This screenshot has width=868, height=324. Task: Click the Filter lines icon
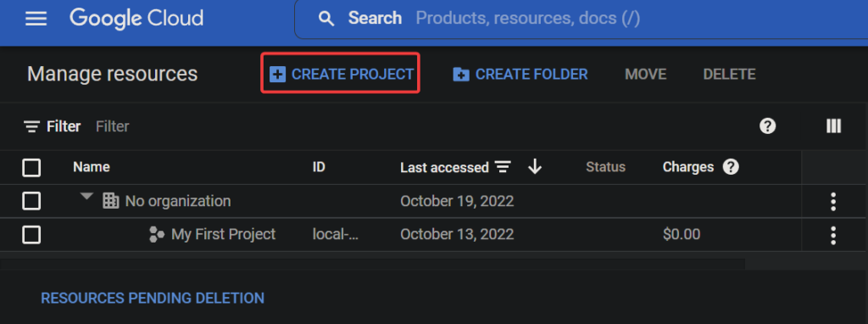(x=31, y=127)
